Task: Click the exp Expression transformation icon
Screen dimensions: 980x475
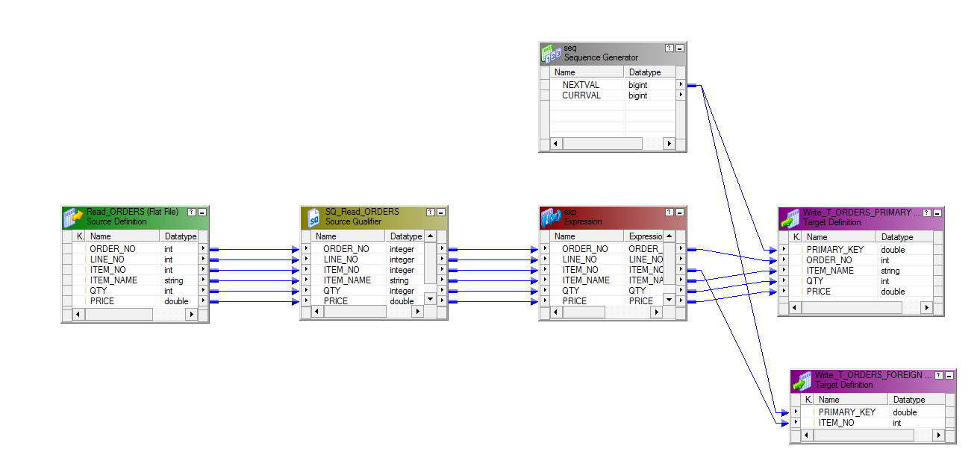Action: click(x=551, y=217)
